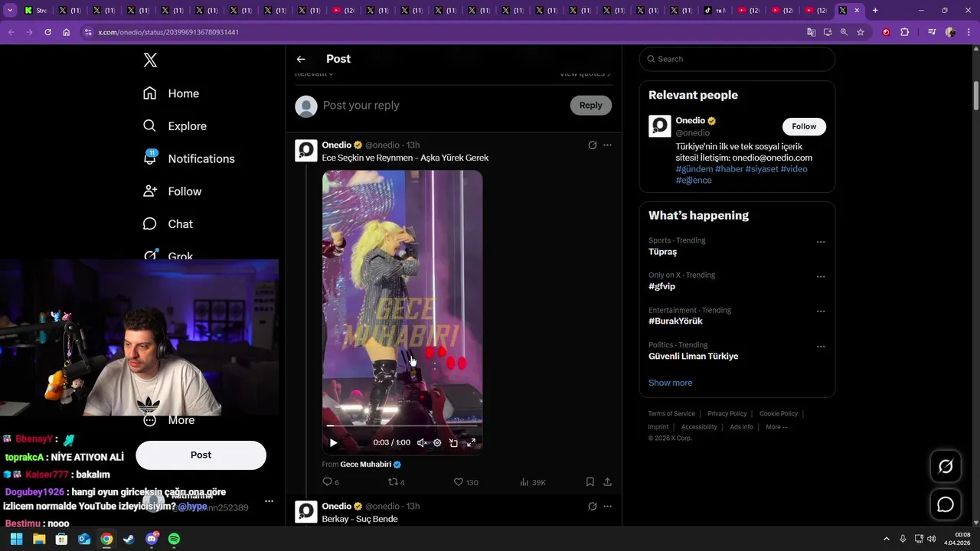Open the #eğlence hashtag
980x551 pixels.
(x=694, y=181)
